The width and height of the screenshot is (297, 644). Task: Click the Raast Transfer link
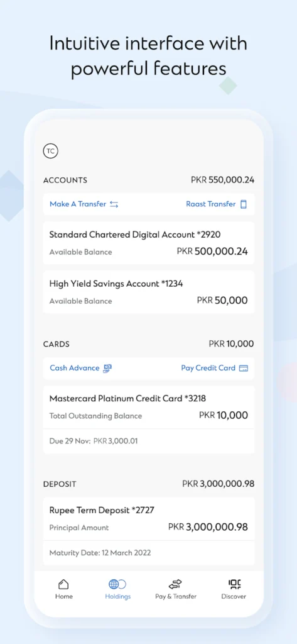coord(211,204)
